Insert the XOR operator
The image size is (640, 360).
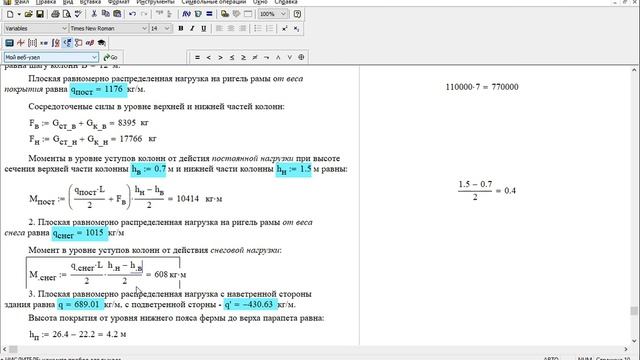click(x=301, y=58)
